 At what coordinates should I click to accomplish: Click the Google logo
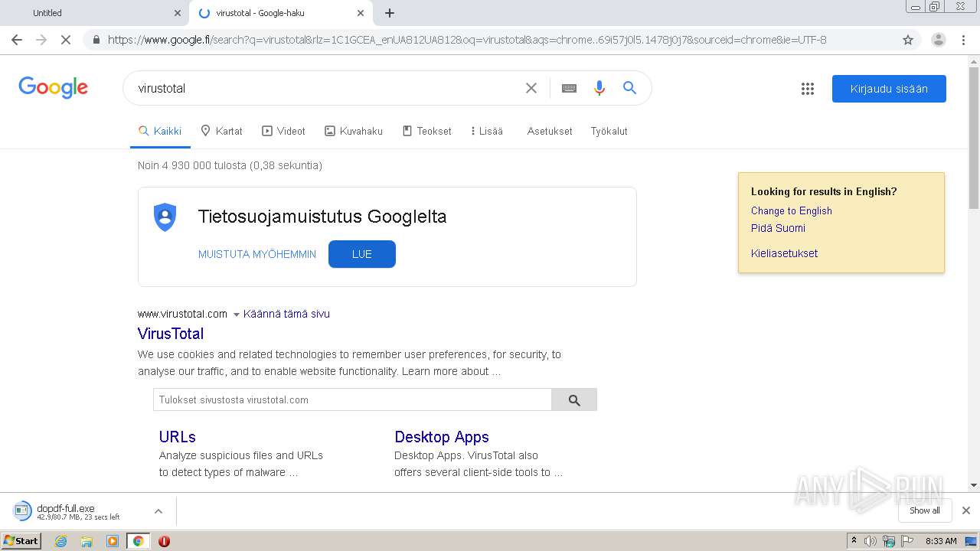tap(54, 88)
